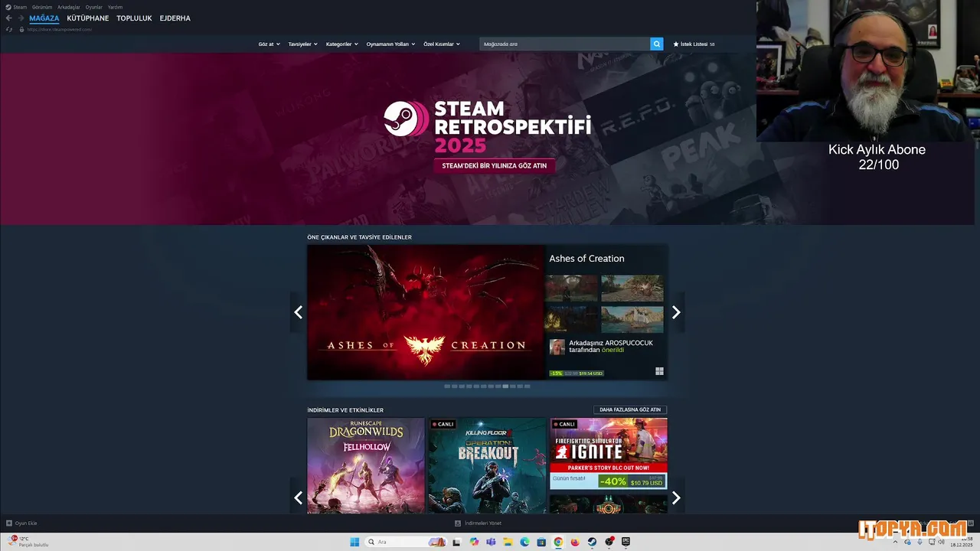Open Firefighting Simulator Ignite card
The image size is (980, 551).
coord(609,454)
